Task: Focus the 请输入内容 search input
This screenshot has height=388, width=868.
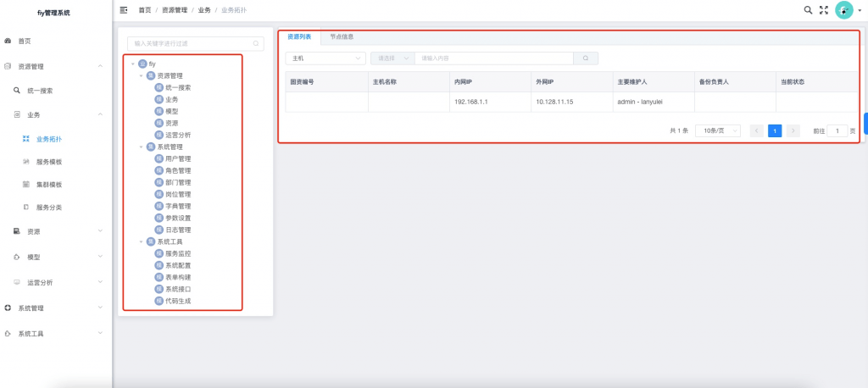Action: [494, 58]
